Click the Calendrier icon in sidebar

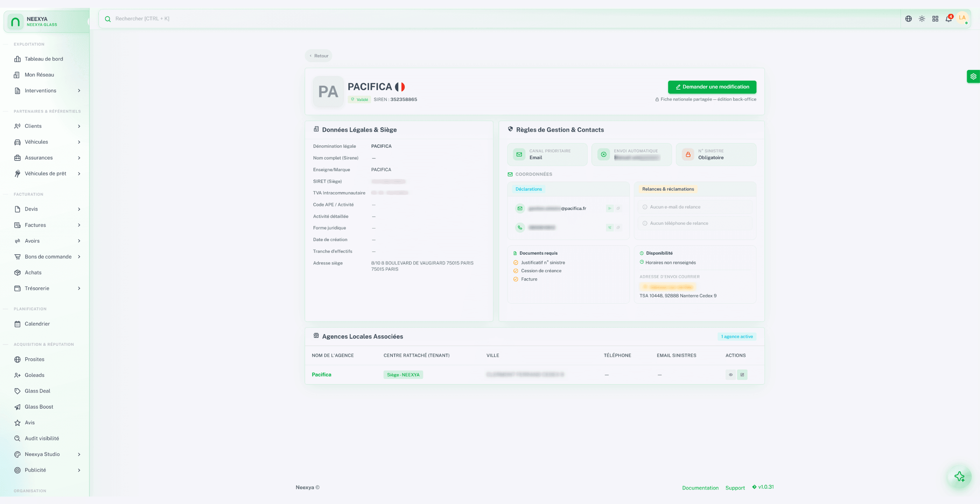pos(17,324)
